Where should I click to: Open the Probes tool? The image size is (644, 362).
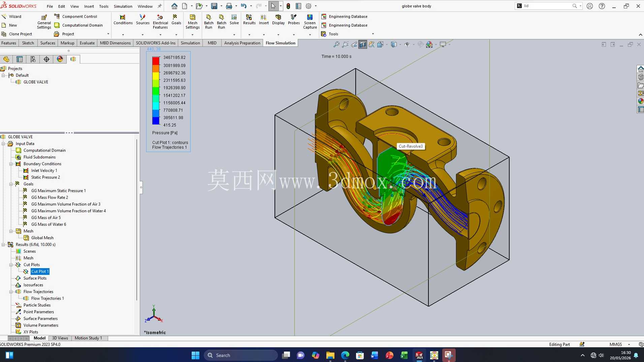tap(294, 20)
